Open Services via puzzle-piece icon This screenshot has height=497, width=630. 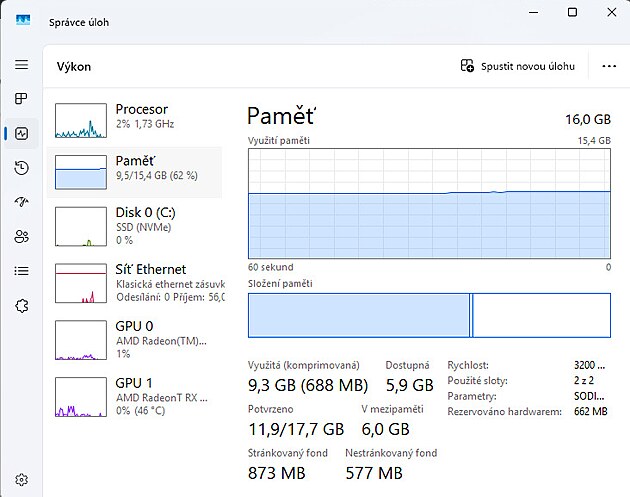[21, 305]
